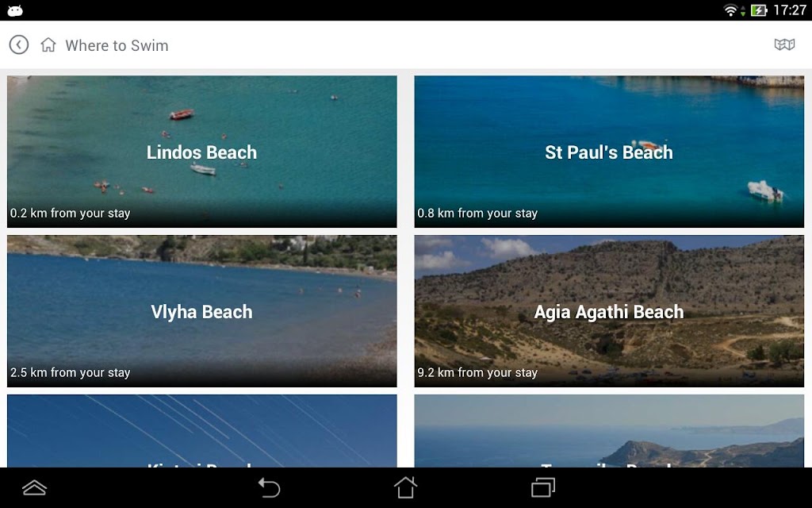Image resolution: width=812 pixels, height=508 pixels.
Task: Click the 9.2 km from your stay text
Action: click(477, 372)
